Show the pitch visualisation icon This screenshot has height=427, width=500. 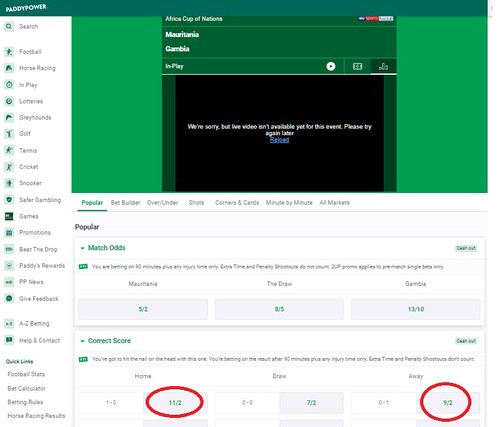coord(357,66)
